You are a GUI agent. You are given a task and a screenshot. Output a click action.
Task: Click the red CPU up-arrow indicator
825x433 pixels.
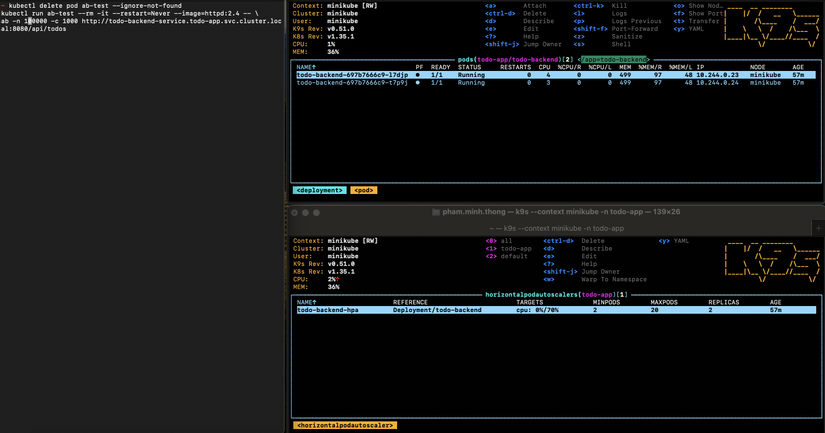pos(337,279)
